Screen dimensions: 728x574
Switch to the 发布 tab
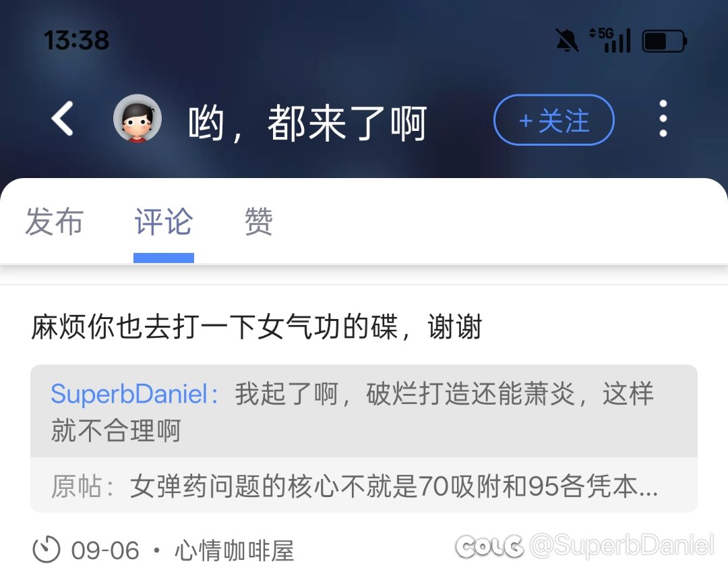pyautogui.click(x=55, y=221)
